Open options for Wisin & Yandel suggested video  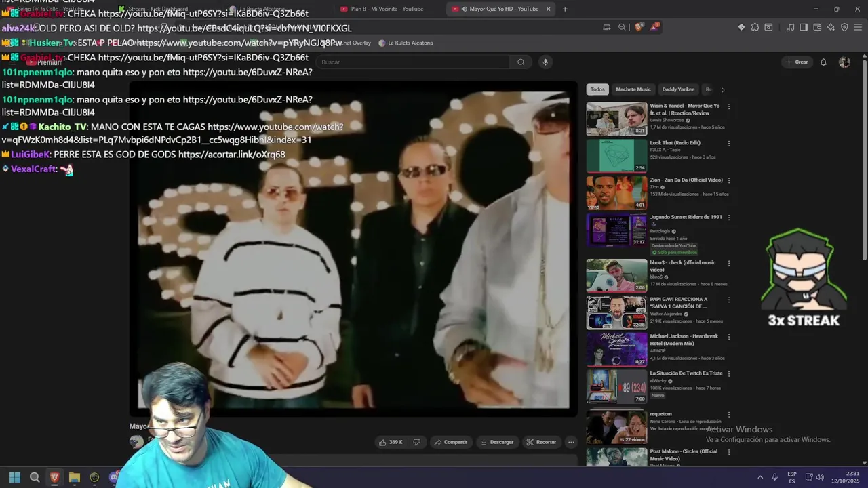tap(729, 106)
